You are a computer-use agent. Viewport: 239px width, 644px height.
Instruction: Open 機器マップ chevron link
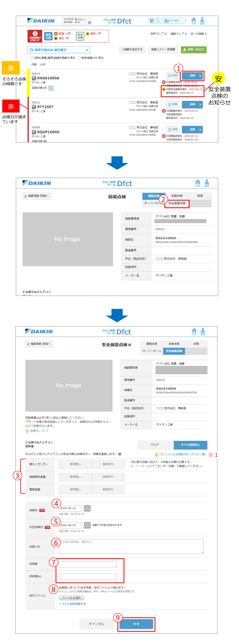click(179, 34)
